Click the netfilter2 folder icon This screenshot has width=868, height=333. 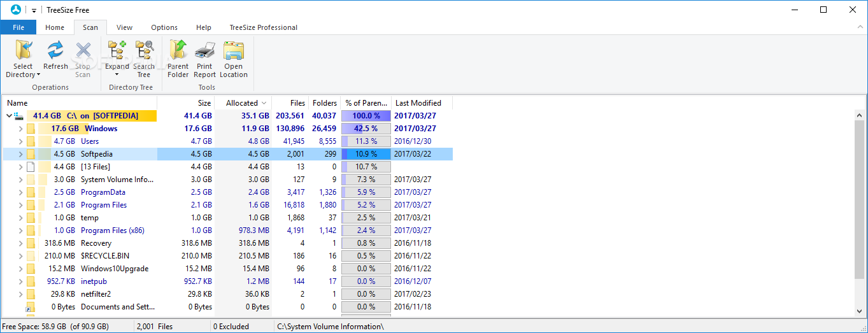(30, 294)
